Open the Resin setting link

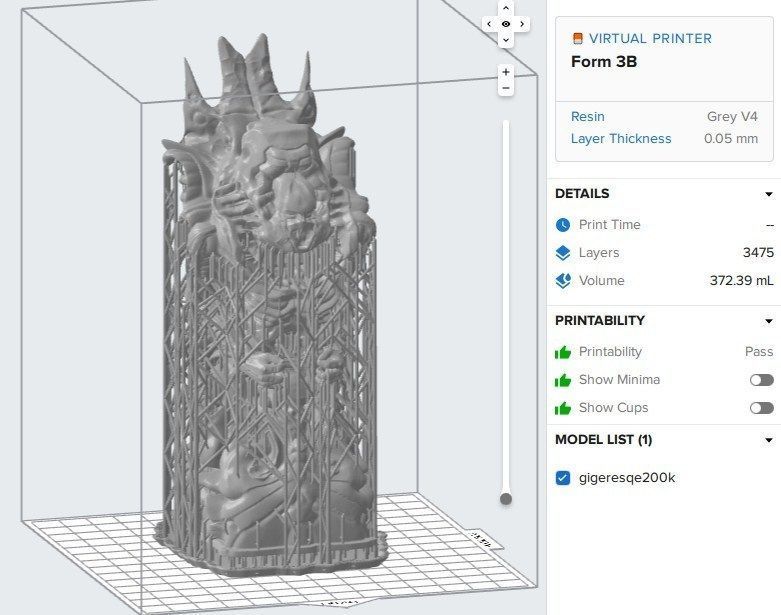[x=588, y=117]
